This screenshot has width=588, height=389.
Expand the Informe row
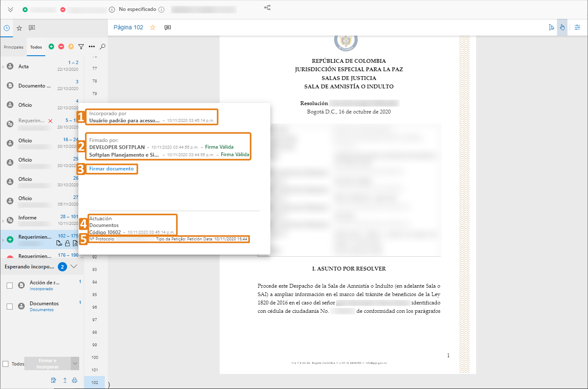3,221
